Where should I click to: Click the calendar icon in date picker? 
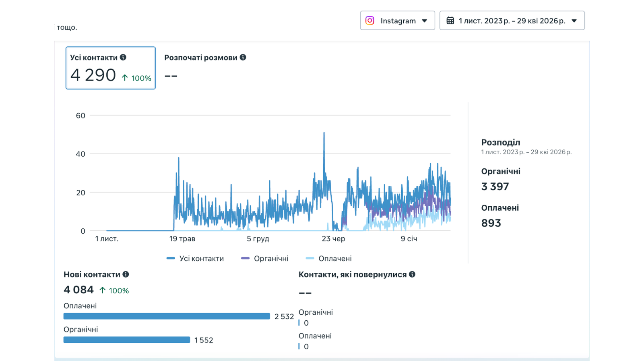450,21
